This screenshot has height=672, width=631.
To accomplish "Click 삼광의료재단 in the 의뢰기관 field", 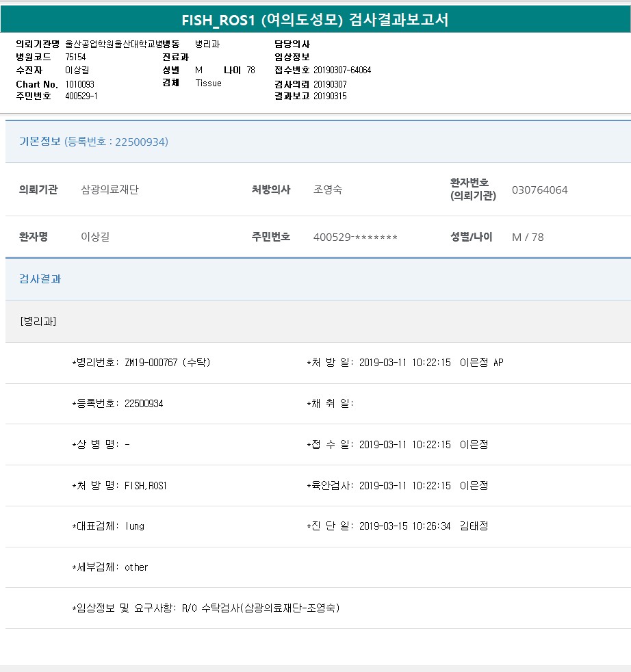I will (x=110, y=190).
